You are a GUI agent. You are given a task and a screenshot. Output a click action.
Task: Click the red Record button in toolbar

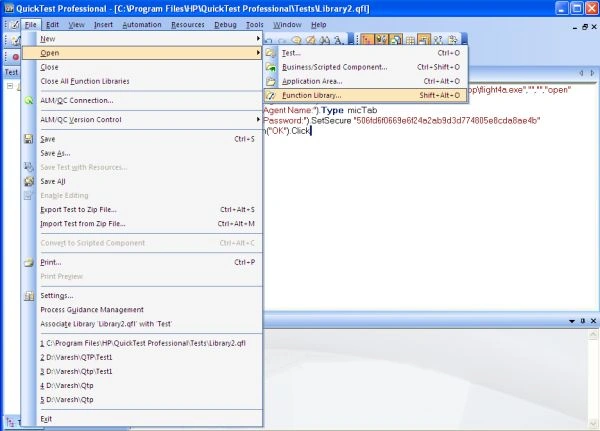(x=16, y=57)
